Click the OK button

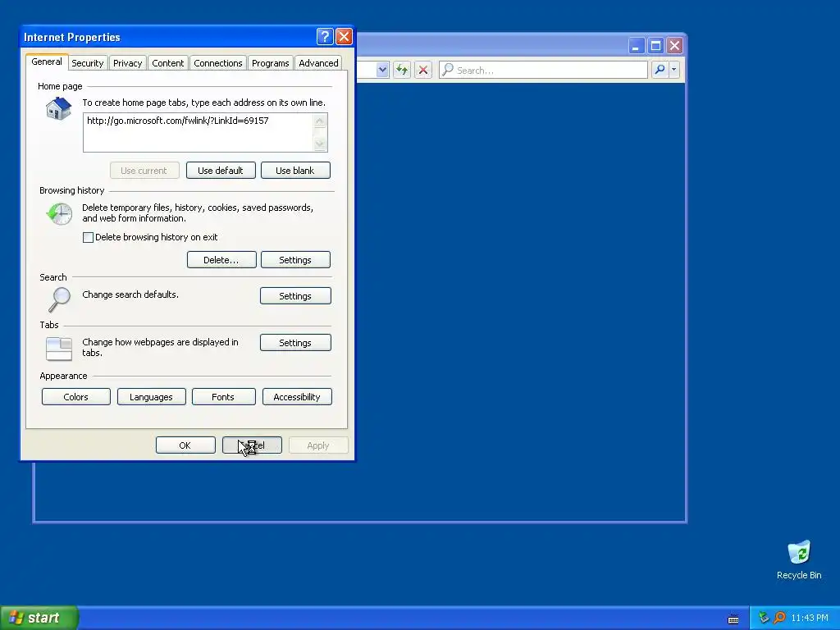[x=185, y=445]
